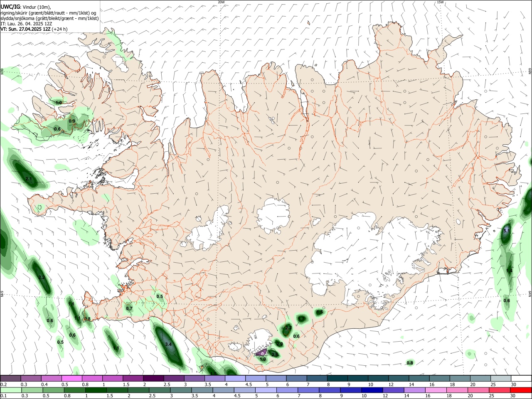Click the "15W" longitude label
The image size is (532, 399).
440,2
